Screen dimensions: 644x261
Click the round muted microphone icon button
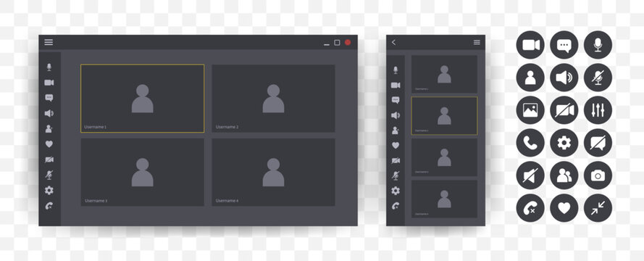coord(598,78)
